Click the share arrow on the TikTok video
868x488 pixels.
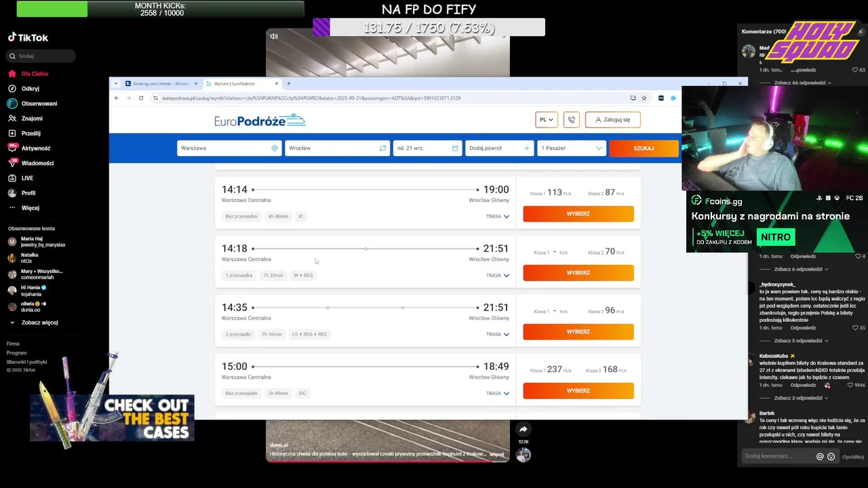(523, 429)
